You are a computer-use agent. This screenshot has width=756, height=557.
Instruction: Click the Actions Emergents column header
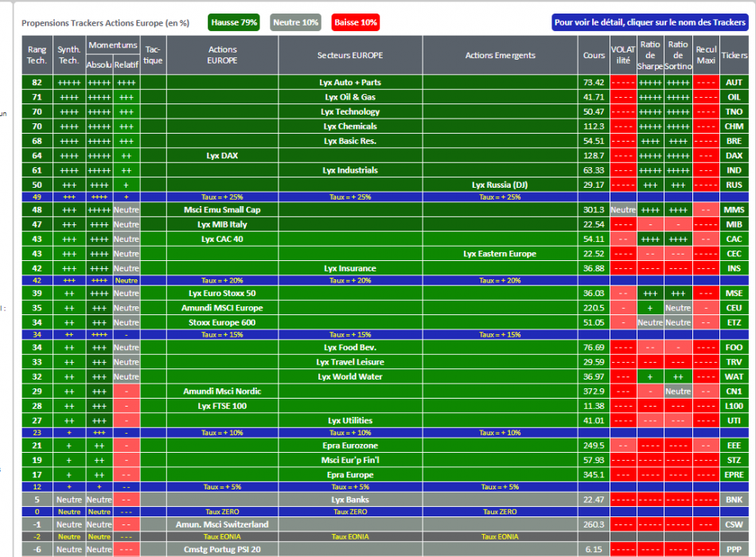pos(500,55)
